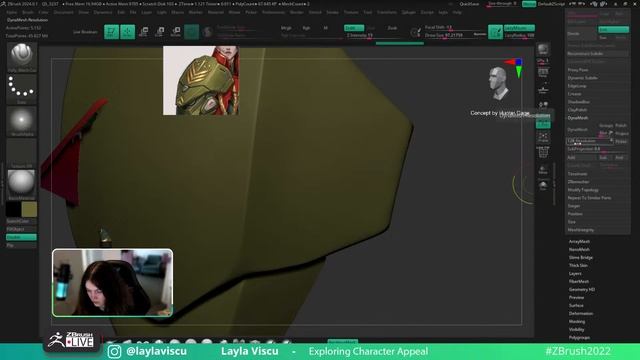
Task: Enable the Zsub sculpt mode
Action: [372, 28]
